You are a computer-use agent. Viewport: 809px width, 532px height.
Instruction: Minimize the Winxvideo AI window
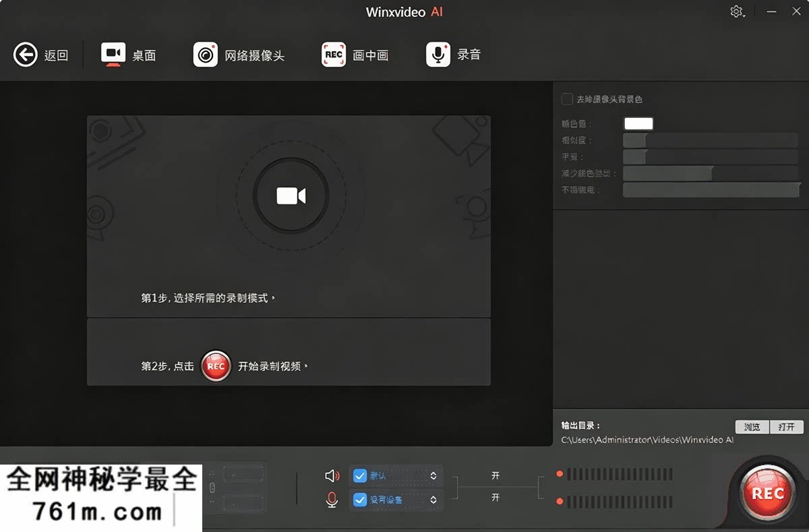pyautogui.click(x=771, y=12)
